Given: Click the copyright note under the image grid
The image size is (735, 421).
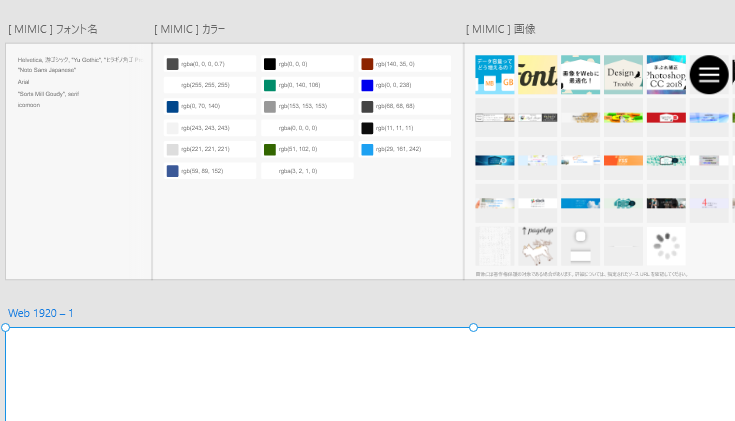Looking at the screenshot, I should (x=581, y=274).
